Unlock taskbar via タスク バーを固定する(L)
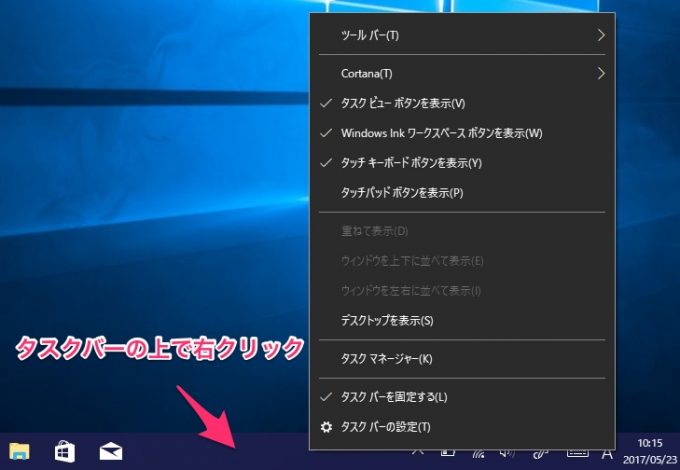The width and height of the screenshot is (680, 470). coord(462,397)
